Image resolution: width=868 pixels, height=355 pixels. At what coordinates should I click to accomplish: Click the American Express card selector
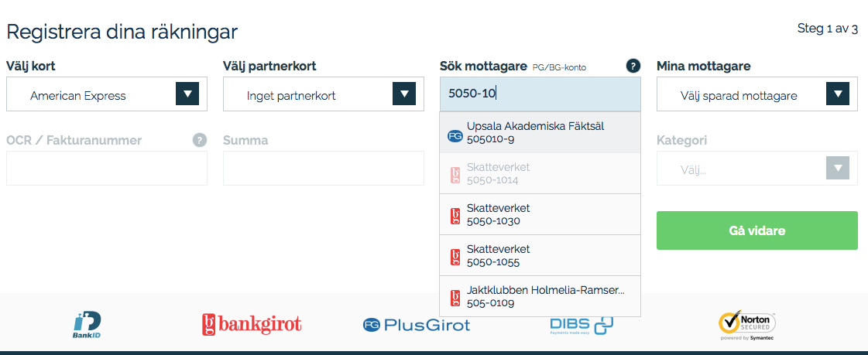click(107, 94)
